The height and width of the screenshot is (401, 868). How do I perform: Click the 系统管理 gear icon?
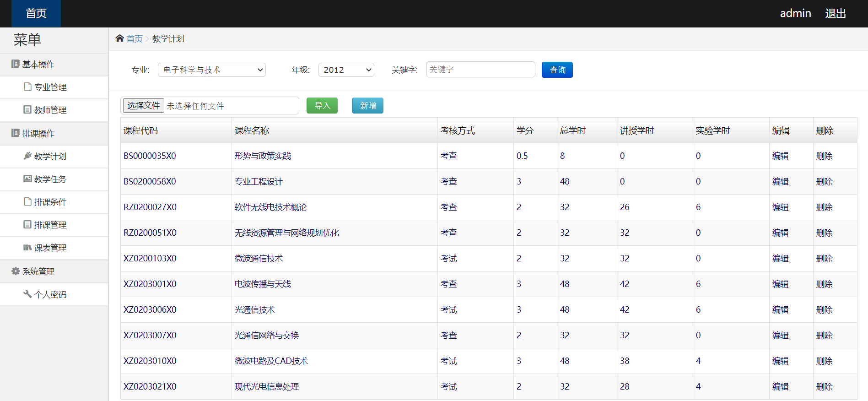[16, 271]
